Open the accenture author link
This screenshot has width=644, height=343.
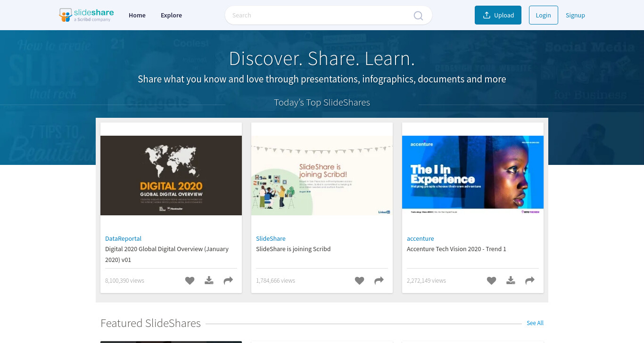coord(421,238)
